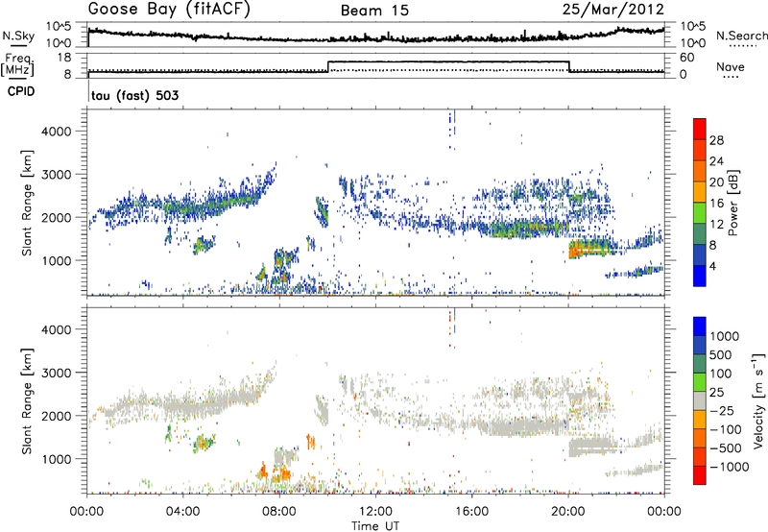The height and width of the screenshot is (532, 768).
Task: Click the left '10^5' noise axis tick
Action: tap(59, 27)
